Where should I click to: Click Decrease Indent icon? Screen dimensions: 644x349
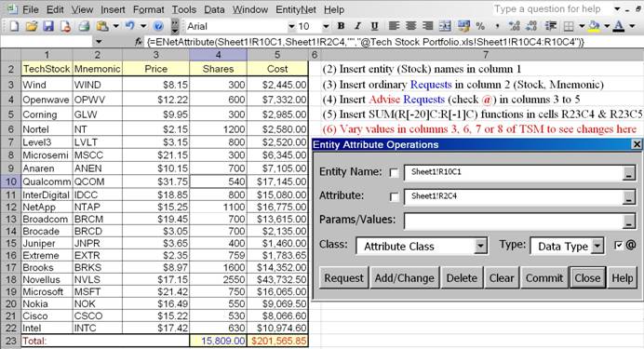[x=550, y=26]
